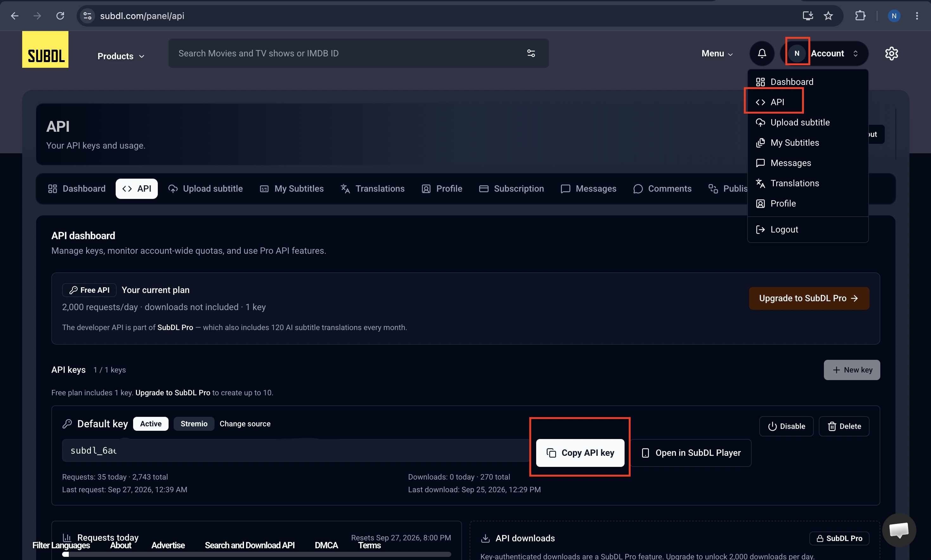Open Chrome three-dot menu

pyautogui.click(x=917, y=16)
